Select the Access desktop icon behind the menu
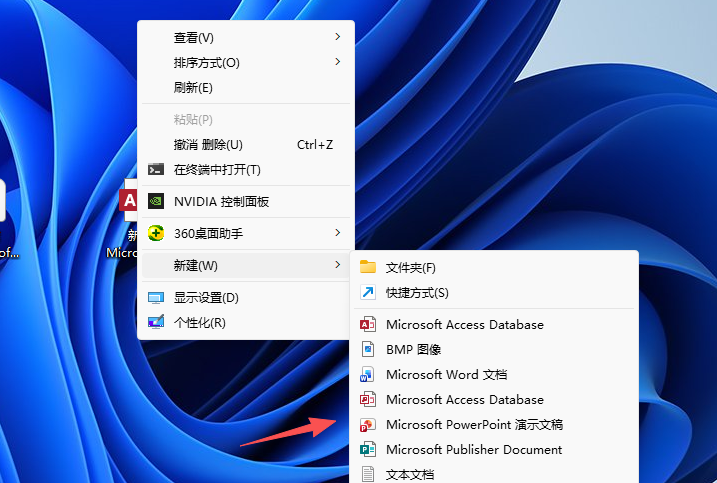 128,200
